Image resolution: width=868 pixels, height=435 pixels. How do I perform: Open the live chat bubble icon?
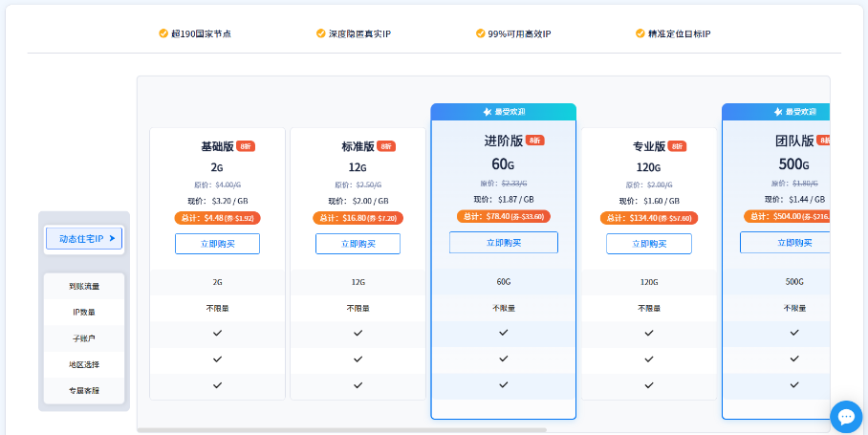click(x=846, y=417)
